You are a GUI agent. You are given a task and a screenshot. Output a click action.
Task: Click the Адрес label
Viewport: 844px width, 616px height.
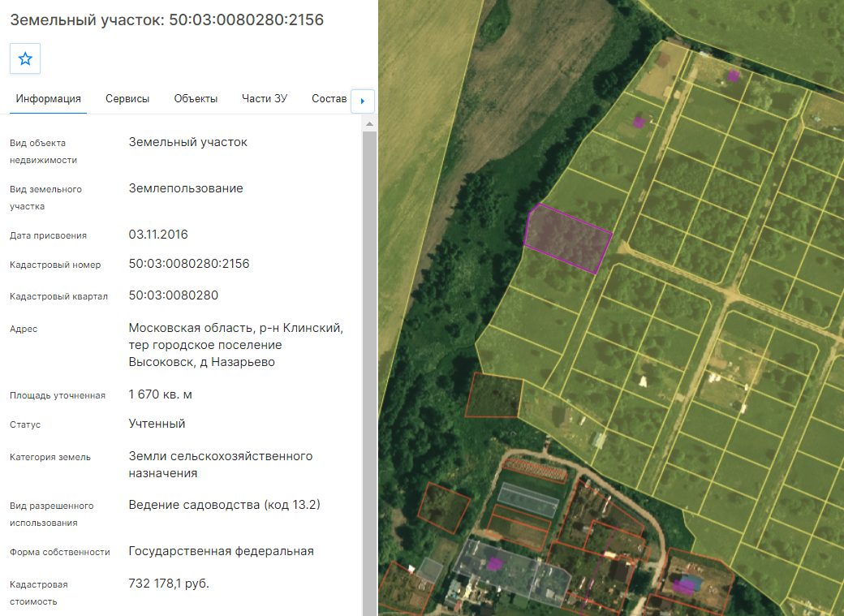[24, 329]
